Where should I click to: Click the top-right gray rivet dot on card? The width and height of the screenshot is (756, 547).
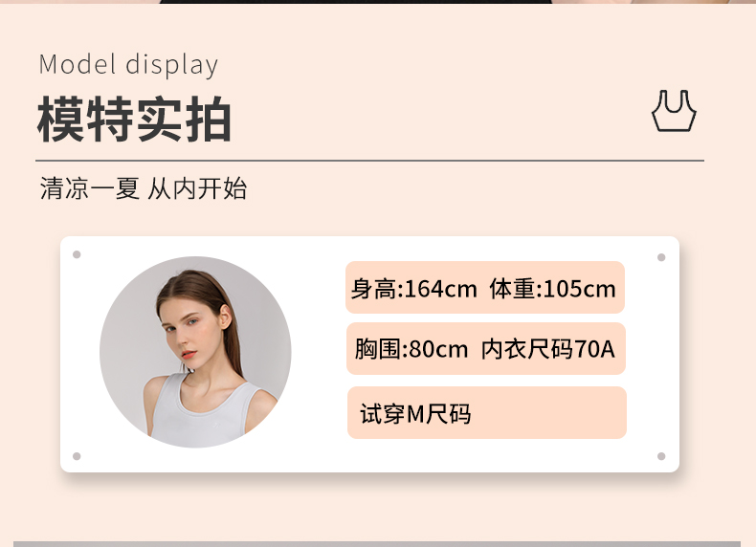point(661,257)
